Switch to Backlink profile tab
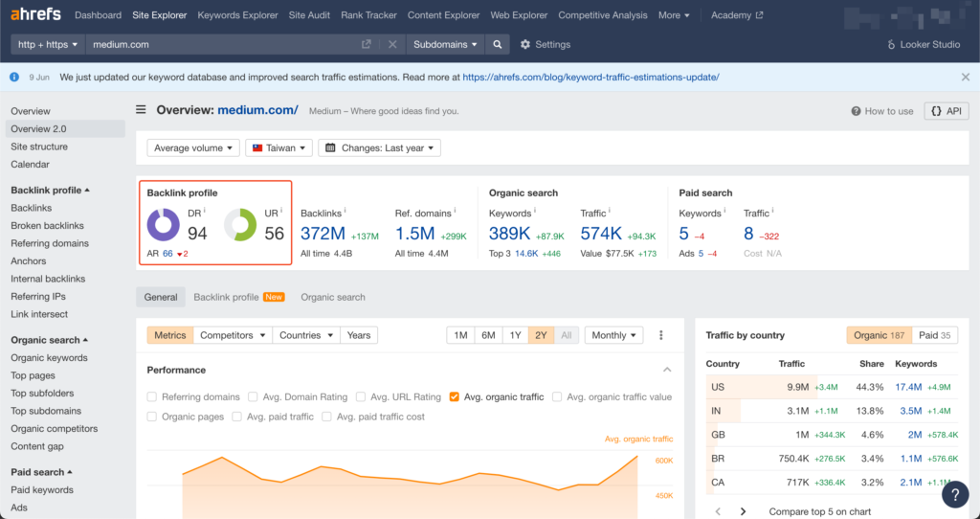The width and height of the screenshot is (980, 519). 238,297
